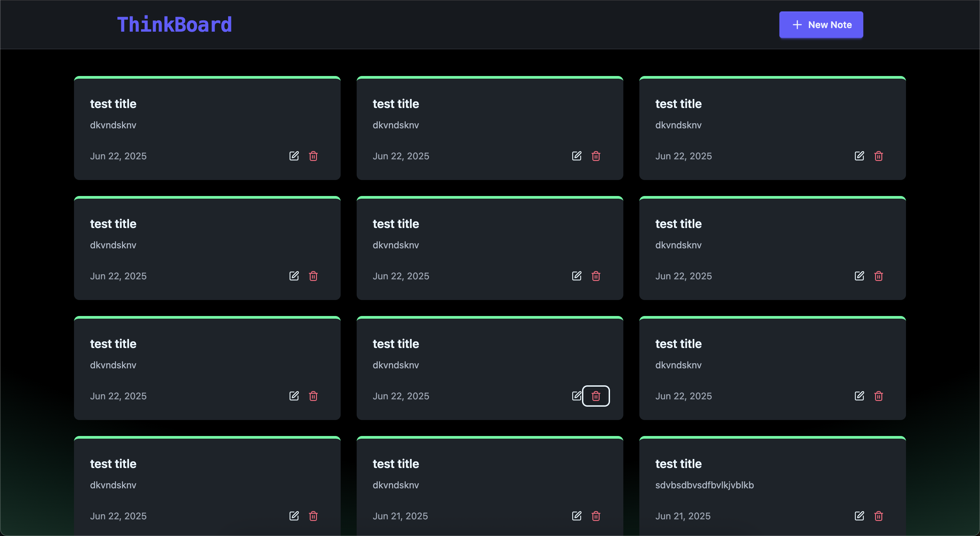Click the New Note button
The height and width of the screenshot is (536, 980).
click(821, 25)
